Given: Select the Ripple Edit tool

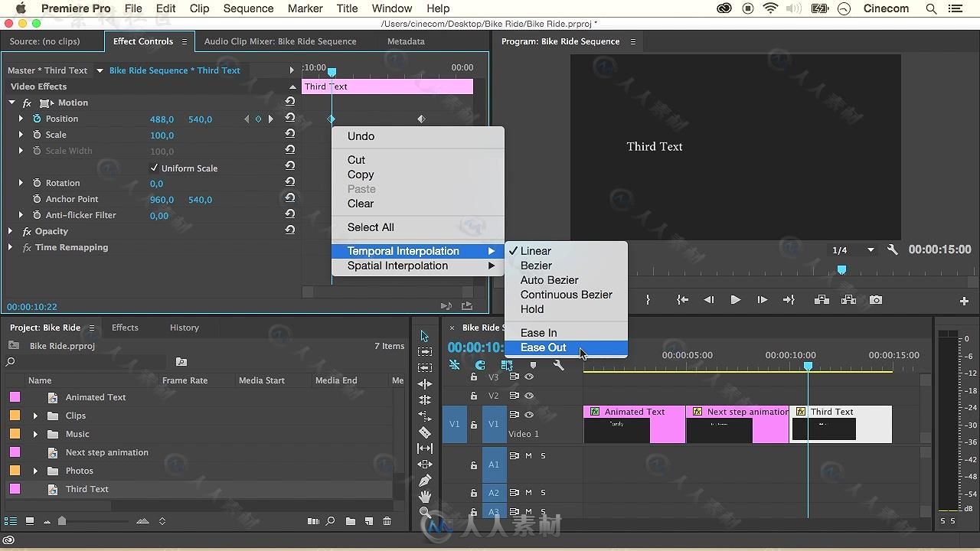Looking at the screenshot, I should click(425, 384).
